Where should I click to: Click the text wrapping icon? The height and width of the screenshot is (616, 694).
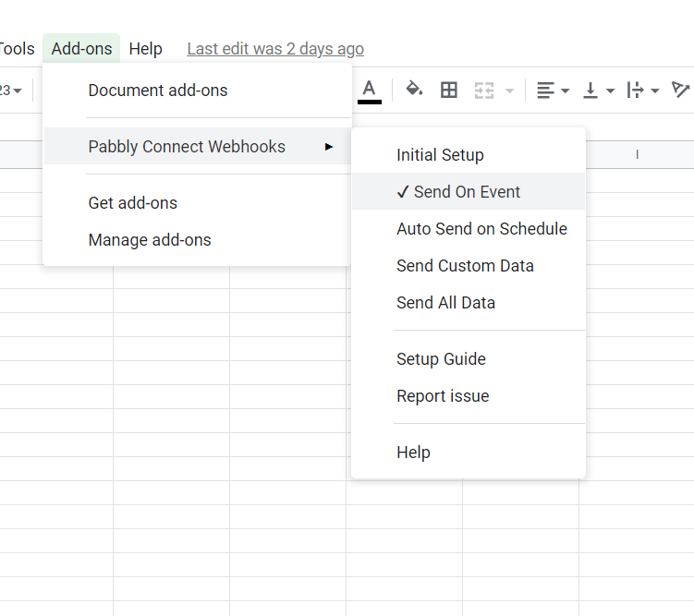tap(635, 91)
